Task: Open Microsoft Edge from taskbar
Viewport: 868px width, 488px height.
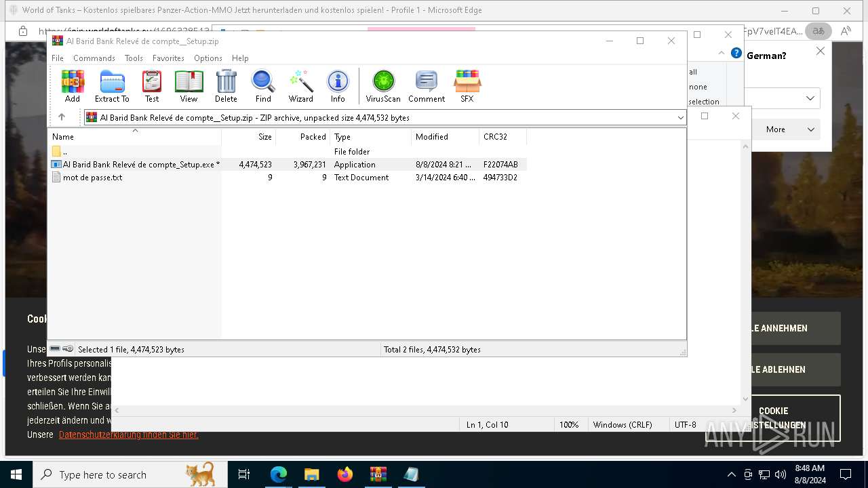Action: pos(279,474)
